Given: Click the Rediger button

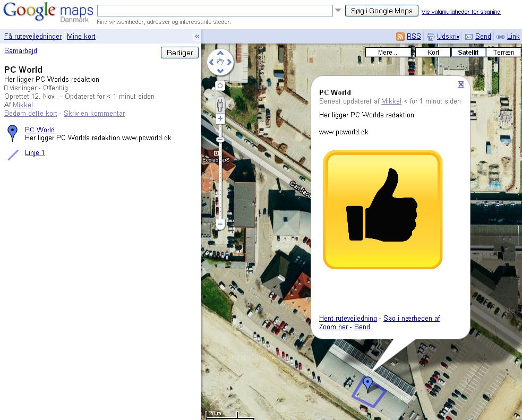Looking at the screenshot, I should 180,53.
